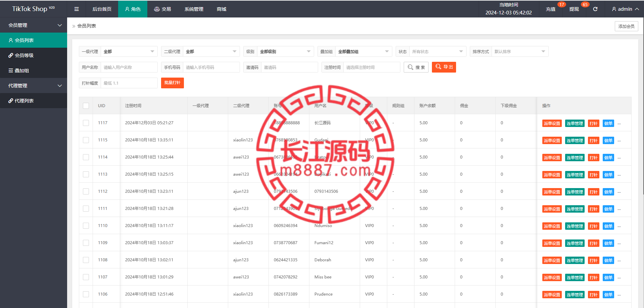The image size is (644, 308).
Task: Open the 商城 tab
Action: (x=221, y=9)
